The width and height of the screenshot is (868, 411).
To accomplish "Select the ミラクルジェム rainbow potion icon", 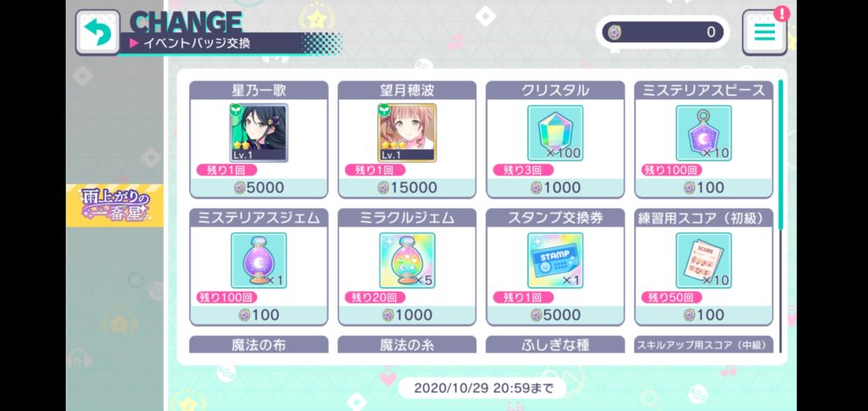I will (x=407, y=260).
